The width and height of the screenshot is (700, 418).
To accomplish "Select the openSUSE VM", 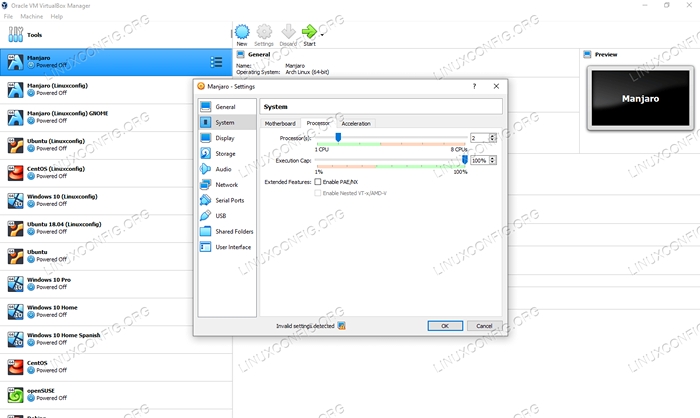I will pyautogui.click(x=116, y=395).
